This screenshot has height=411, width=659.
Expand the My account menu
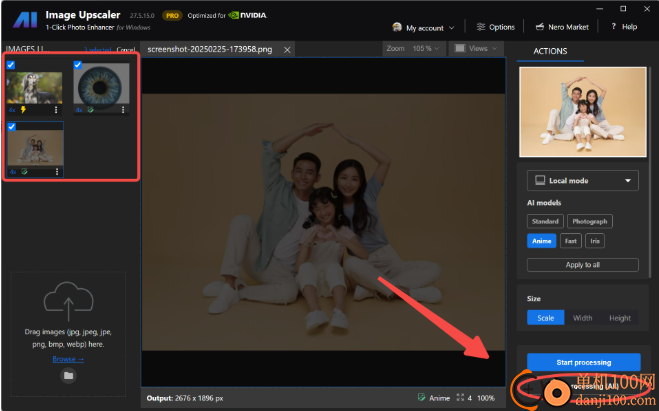[424, 28]
